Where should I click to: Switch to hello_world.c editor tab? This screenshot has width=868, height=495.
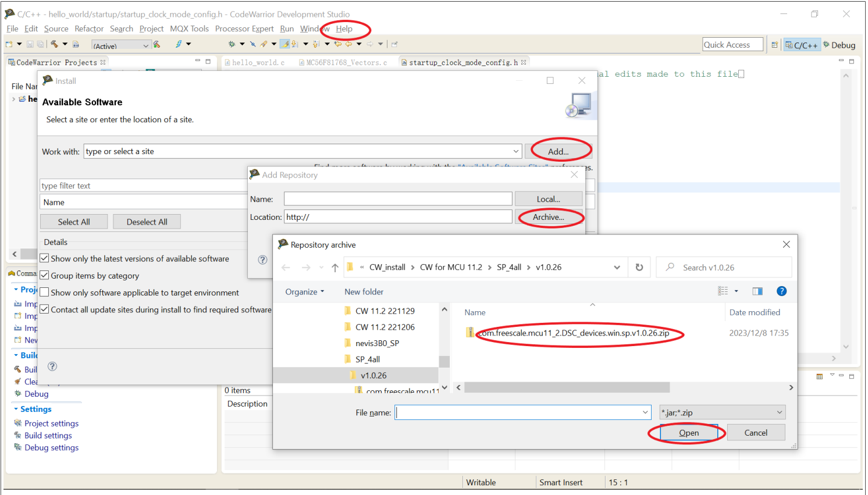(x=258, y=62)
